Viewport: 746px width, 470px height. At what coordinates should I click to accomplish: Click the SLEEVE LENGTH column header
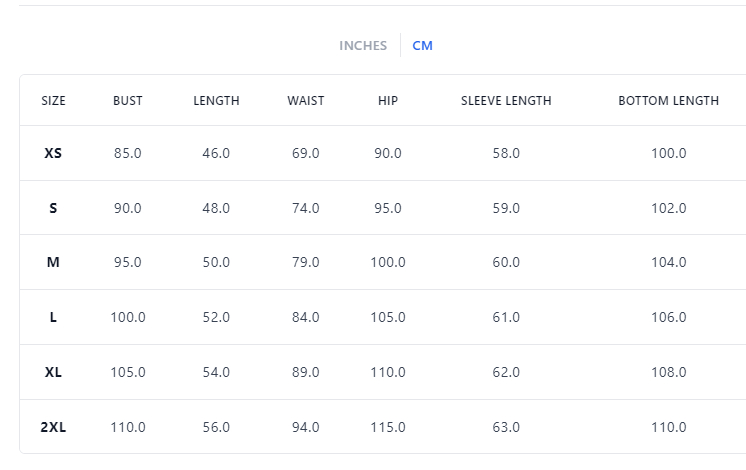click(506, 101)
